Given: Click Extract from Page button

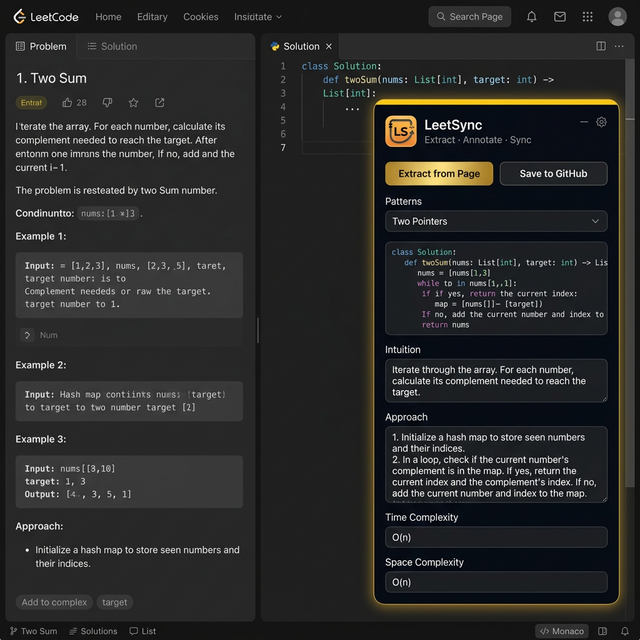Looking at the screenshot, I should (439, 174).
